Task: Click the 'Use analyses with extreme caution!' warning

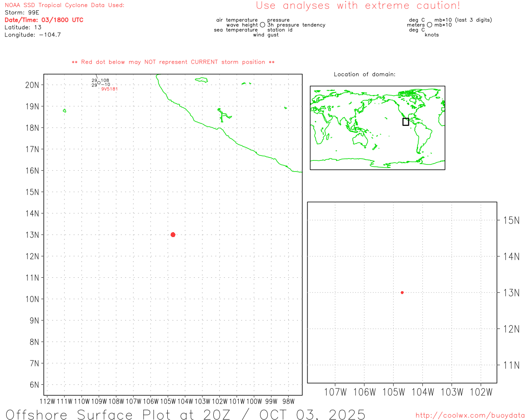Action: click(358, 6)
